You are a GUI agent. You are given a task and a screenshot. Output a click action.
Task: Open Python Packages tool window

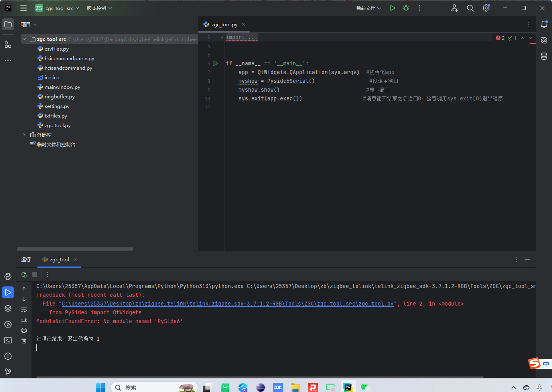[8, 276]
